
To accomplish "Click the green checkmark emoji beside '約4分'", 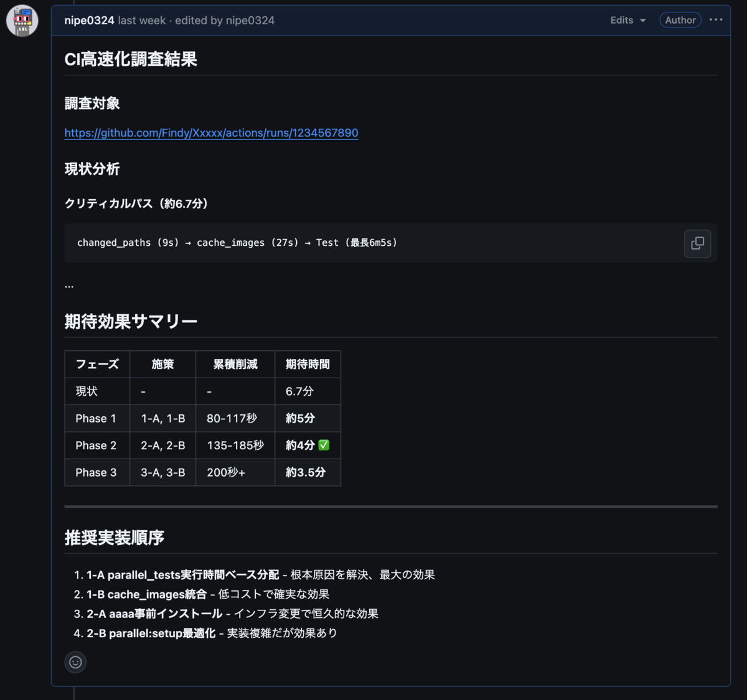I will tap(324, 445).
